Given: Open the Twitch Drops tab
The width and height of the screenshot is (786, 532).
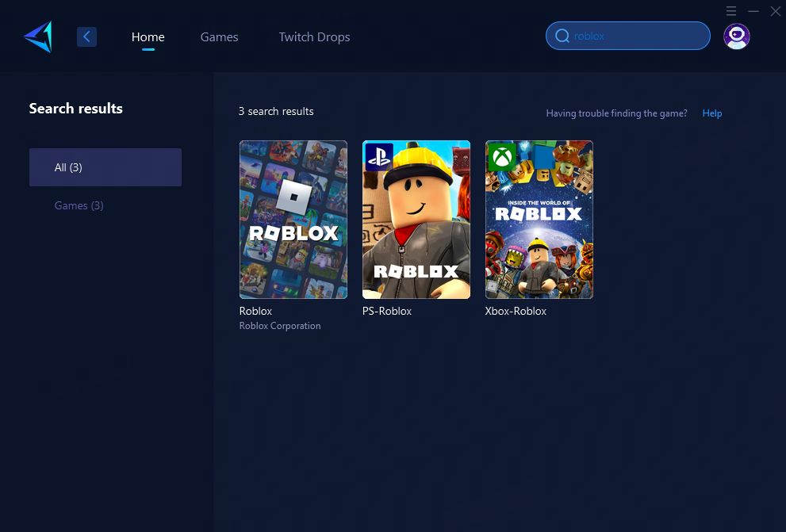Looking at the screenshot, I should pyautogui.click(x=314, y=37).
